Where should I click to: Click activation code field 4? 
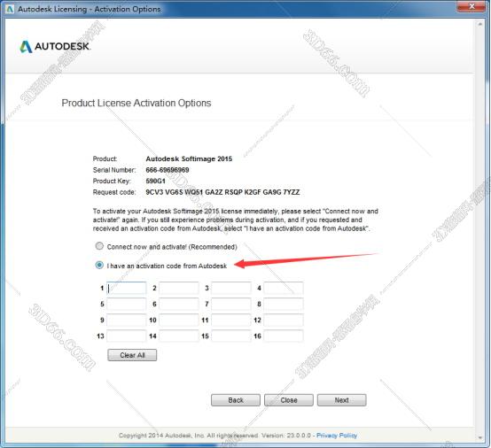(284, 288)
